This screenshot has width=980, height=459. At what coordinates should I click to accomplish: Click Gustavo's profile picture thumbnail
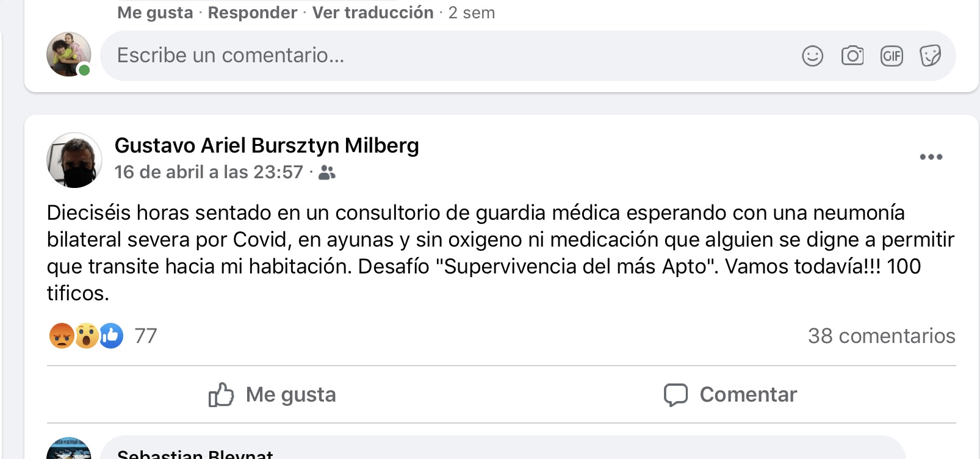pyautogui.click(x=74, y=160)
